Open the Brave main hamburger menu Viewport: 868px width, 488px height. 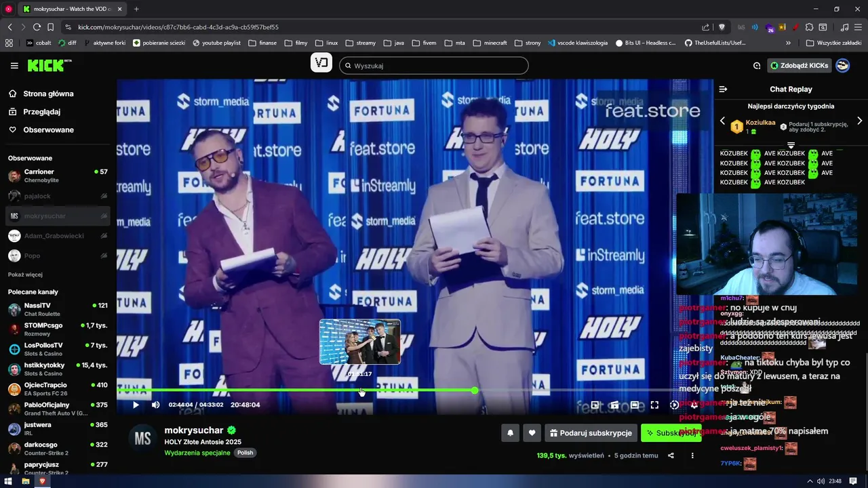point(858,27)
